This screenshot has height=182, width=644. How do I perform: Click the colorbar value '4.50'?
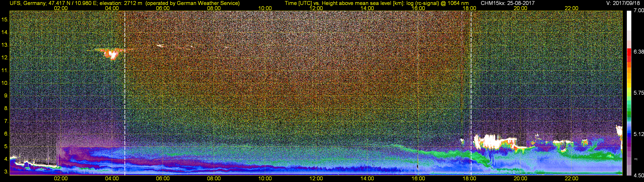638,175
